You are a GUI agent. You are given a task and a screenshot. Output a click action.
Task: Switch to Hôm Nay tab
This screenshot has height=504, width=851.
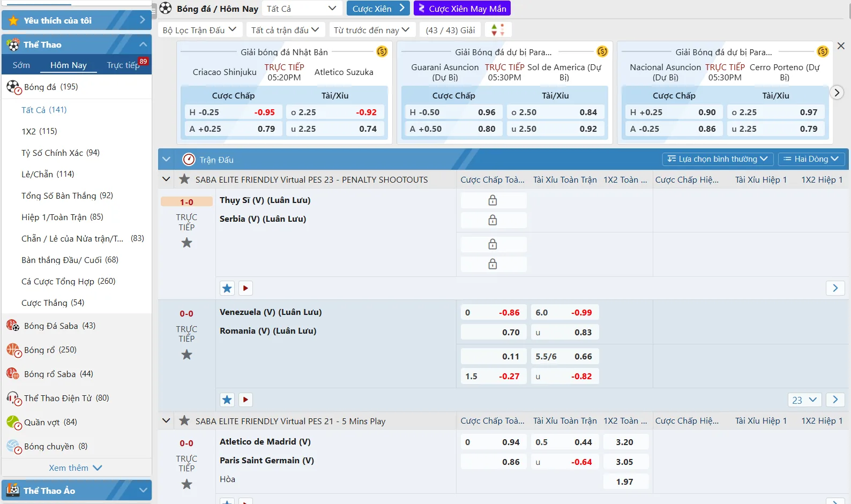(69, 65)
